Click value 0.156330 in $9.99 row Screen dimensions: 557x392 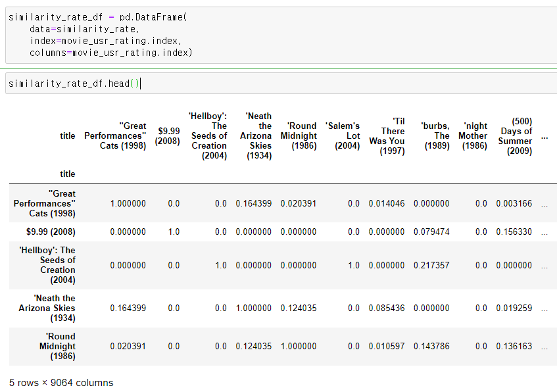pos(514,232)
